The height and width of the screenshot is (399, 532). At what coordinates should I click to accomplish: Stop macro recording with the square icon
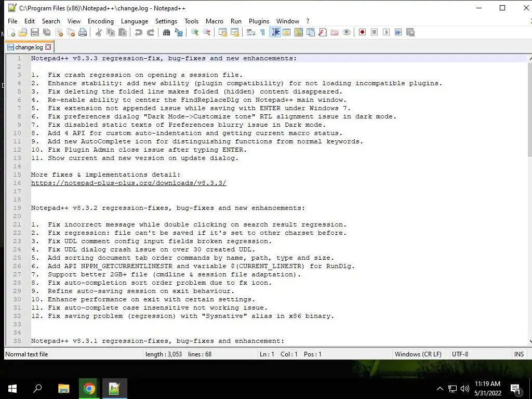[374, 32]
